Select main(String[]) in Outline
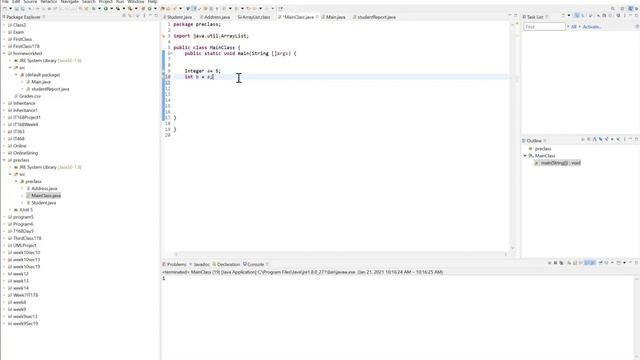Screen dimensions: 640x360 coord(558,163)
